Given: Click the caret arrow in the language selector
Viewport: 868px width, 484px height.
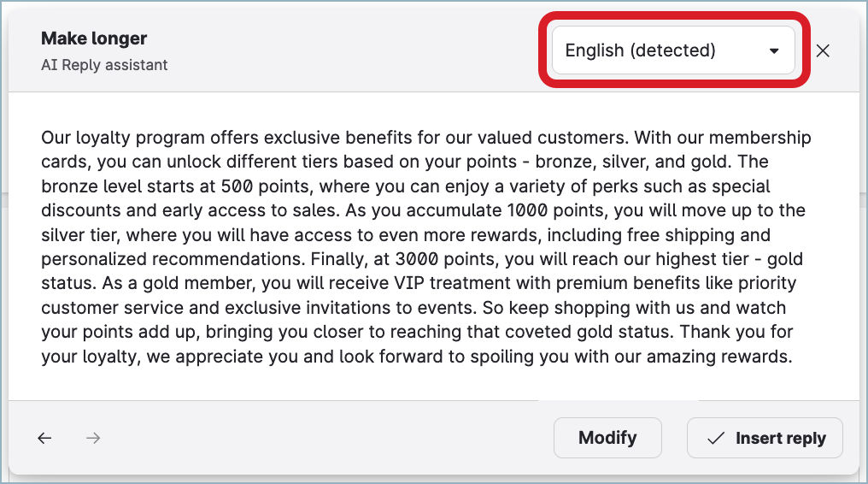Looking at the screenshot, I should coord(774,51).
